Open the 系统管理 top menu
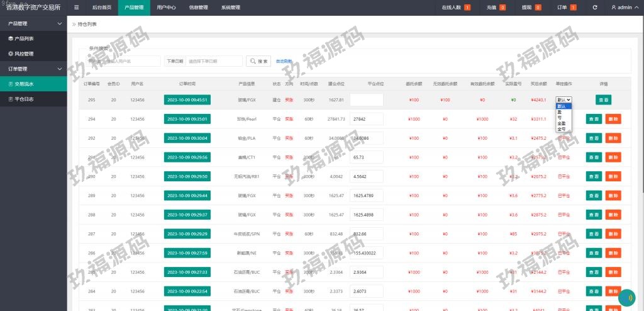Screen dimensions: 644x311 [x=230, y=8]
